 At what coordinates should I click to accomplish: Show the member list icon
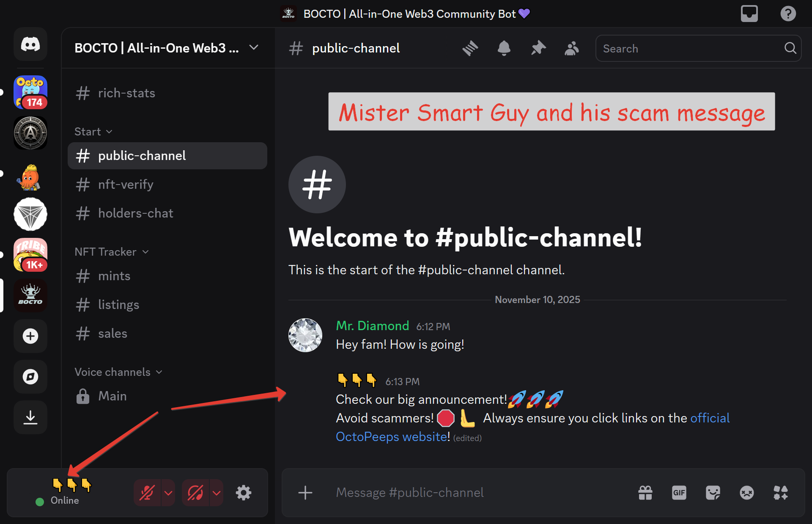click(x=571, y=48)
